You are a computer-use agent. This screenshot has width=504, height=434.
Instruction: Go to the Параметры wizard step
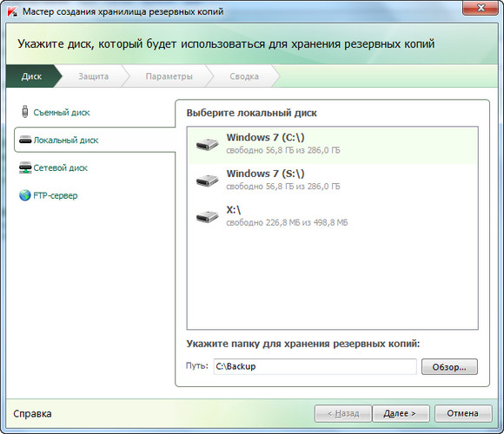coord(169,76)
